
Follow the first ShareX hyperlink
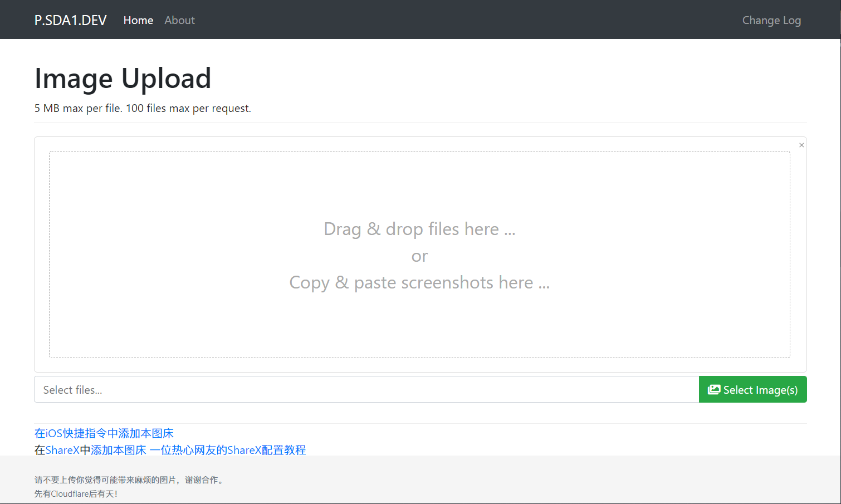[x=62, y=450]
